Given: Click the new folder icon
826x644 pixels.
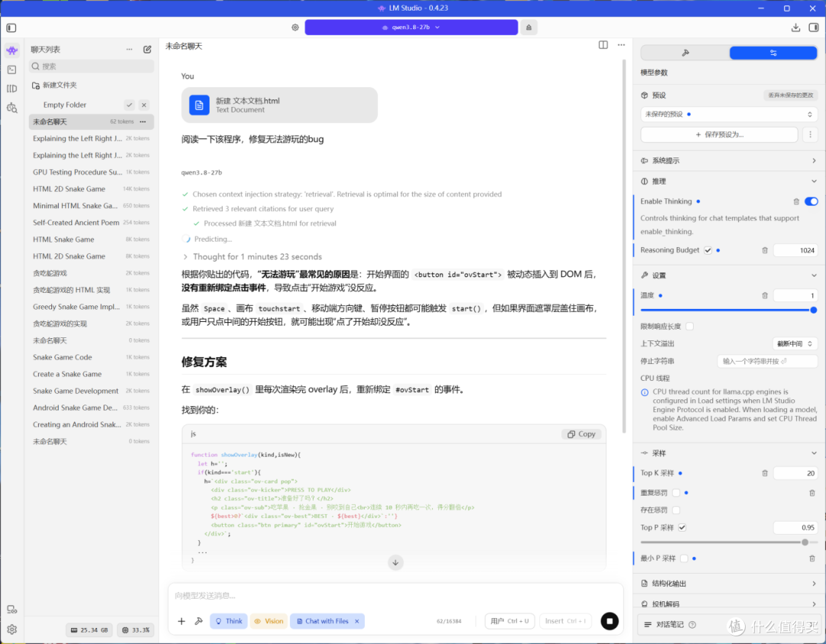Looking at the screenshot, I should 36,86.
